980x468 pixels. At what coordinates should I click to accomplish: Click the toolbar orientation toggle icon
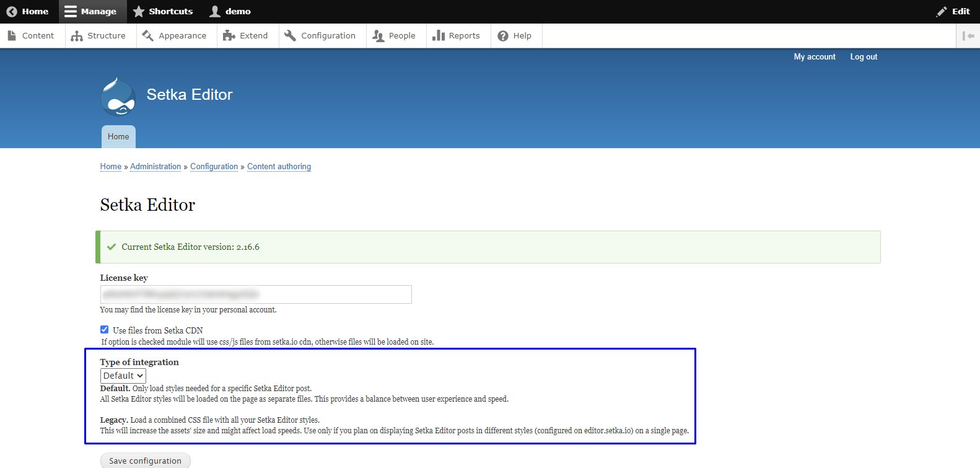click(968, 35)
